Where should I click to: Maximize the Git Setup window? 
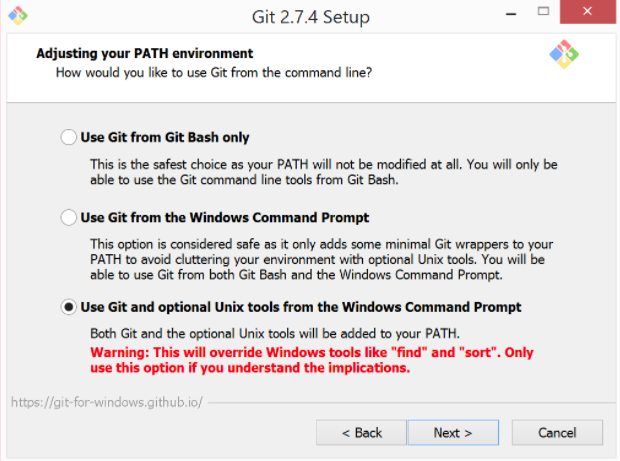click(544, 11)
